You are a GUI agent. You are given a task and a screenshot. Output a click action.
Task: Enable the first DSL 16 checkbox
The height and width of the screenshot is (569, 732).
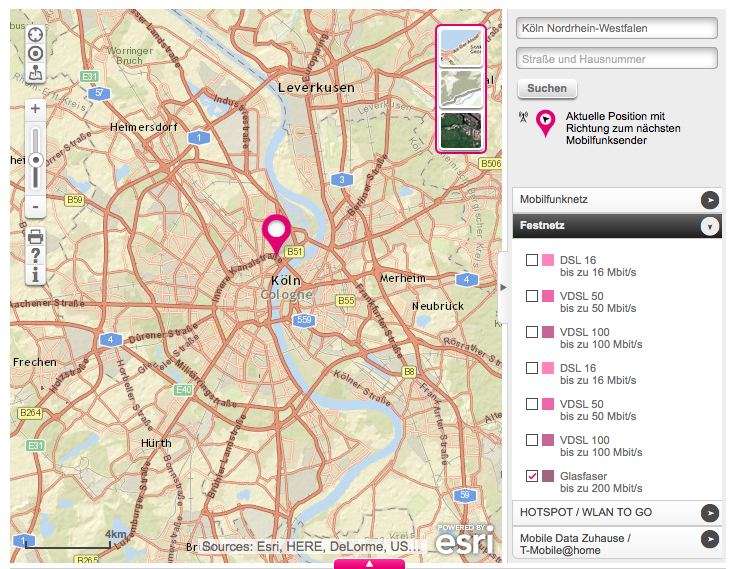tap(532, 260)
